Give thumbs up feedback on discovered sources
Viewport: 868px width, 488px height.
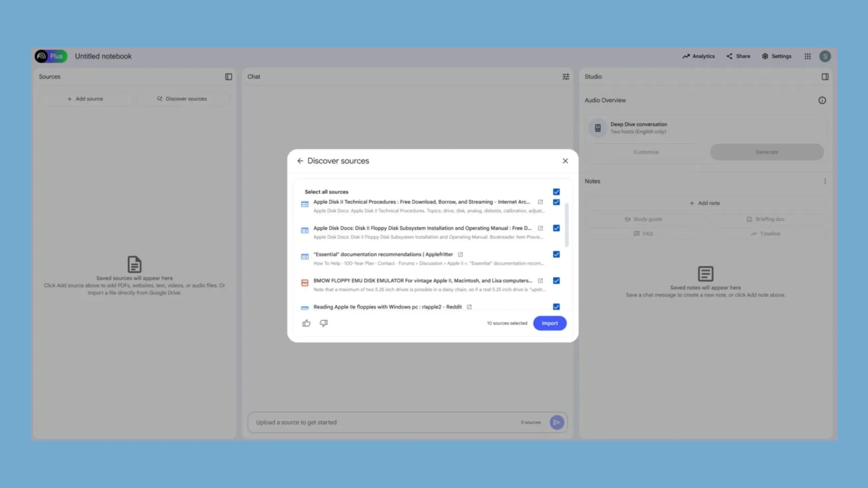[x=306, y=323]
